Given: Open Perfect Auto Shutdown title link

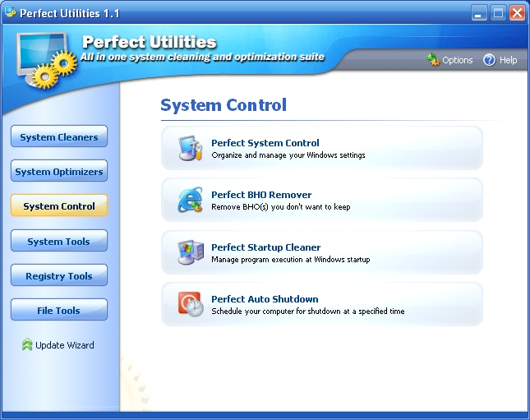Looking at the screenshot, I should (265, 299).
